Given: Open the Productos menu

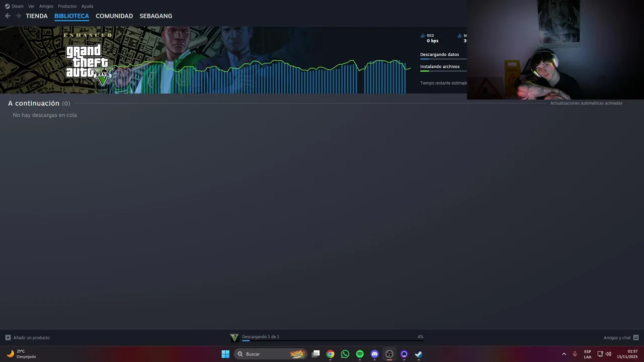Looking at the screenshot, I should click(x=67, y=6).
